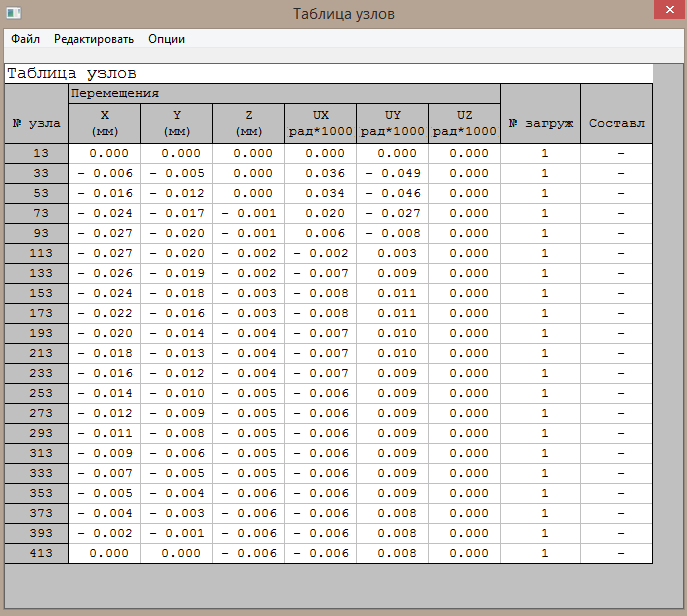Viewport: 687px width, 616px height.
Task: Select node row 393
Action: tap(36, 533)
